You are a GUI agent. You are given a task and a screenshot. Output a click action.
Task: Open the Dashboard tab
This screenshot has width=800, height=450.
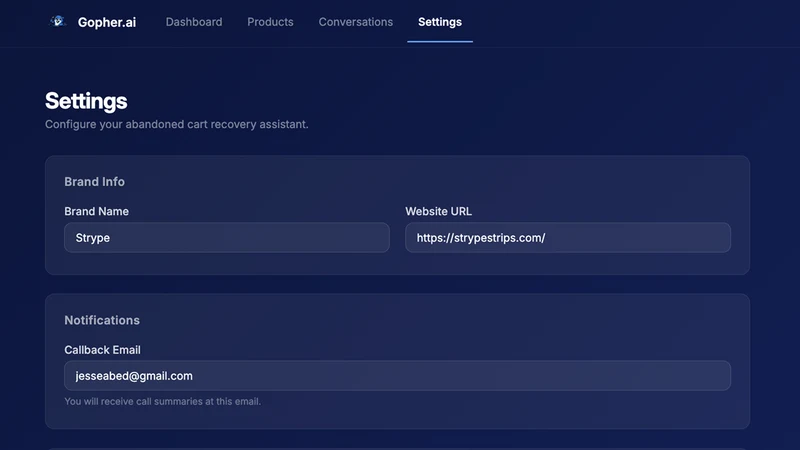point(194,22)
